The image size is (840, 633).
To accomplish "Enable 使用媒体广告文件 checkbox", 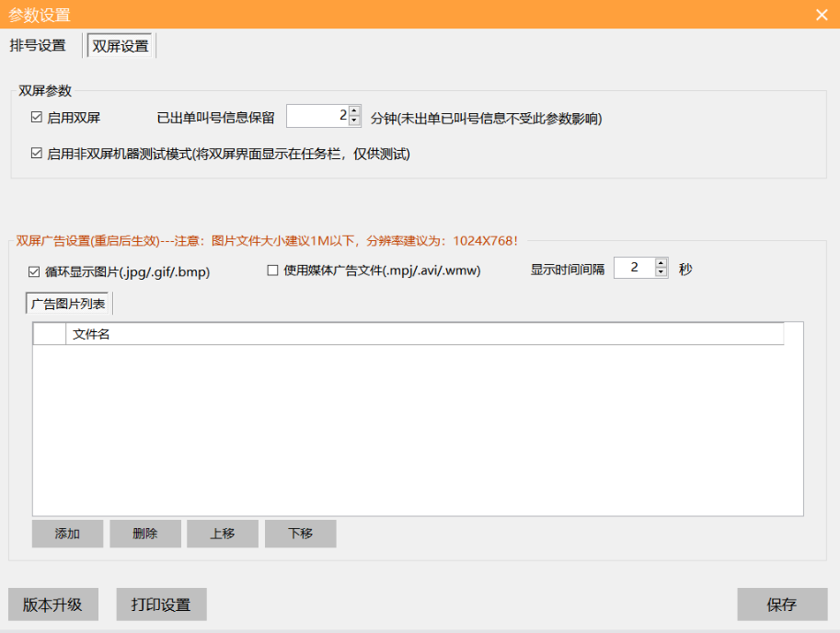I will [x=272, y=270].
